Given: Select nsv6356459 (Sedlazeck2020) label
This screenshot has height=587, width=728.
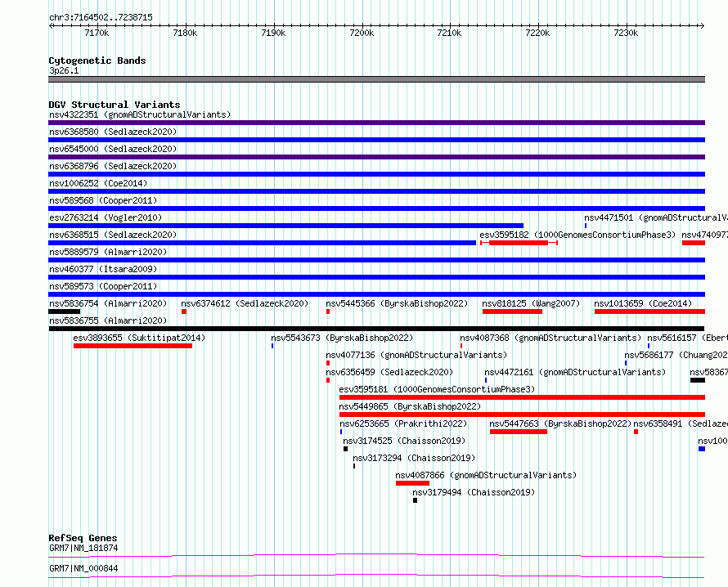Looking at the screenshot, I should tap(389, 372).
